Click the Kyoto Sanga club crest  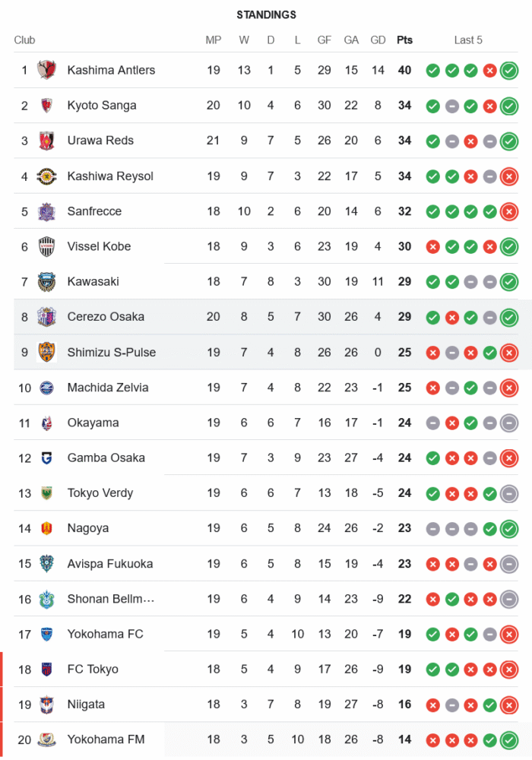click(x=47, y=106)
